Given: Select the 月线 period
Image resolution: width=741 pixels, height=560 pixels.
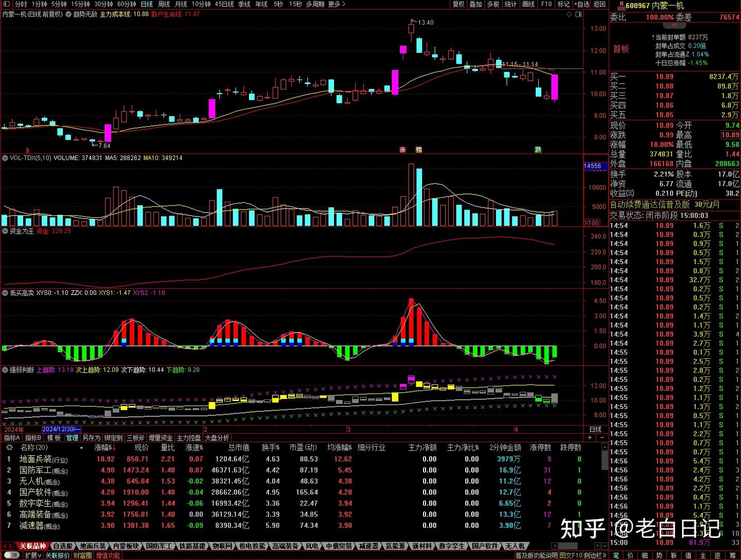Looking at the screenshot, I should coord(181,4).
